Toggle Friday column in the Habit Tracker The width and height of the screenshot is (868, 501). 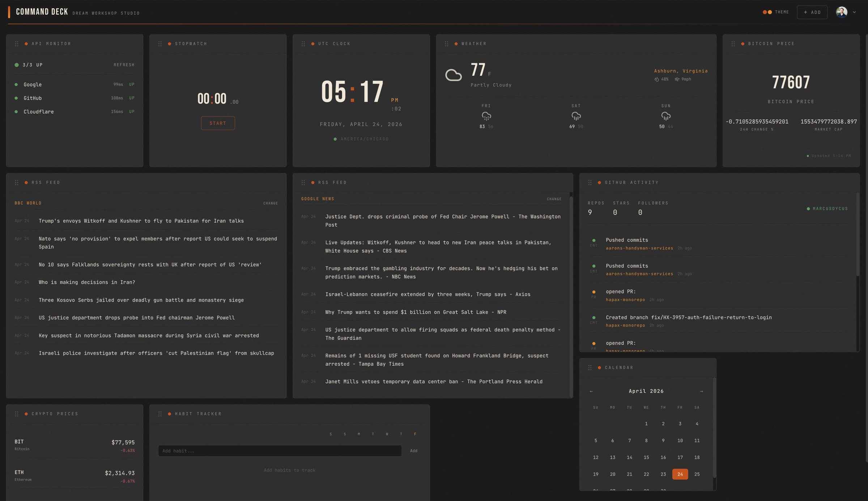pyautogui.click(x=415, y=434)
